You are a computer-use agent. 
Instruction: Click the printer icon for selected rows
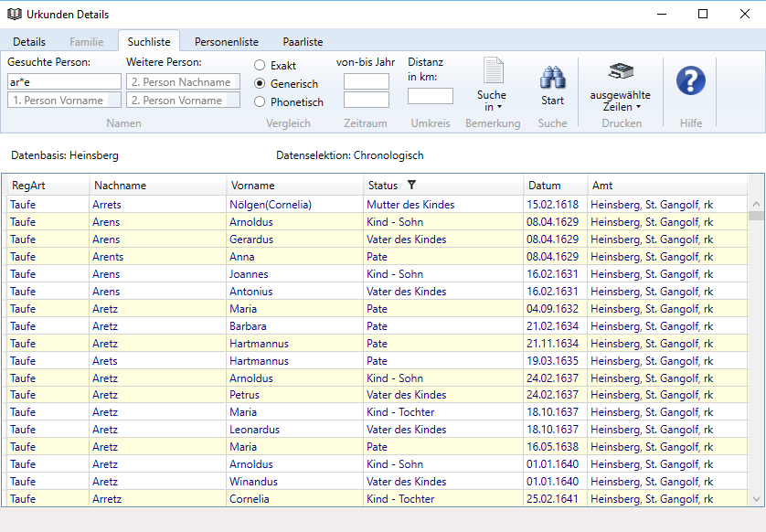[620, 73]
